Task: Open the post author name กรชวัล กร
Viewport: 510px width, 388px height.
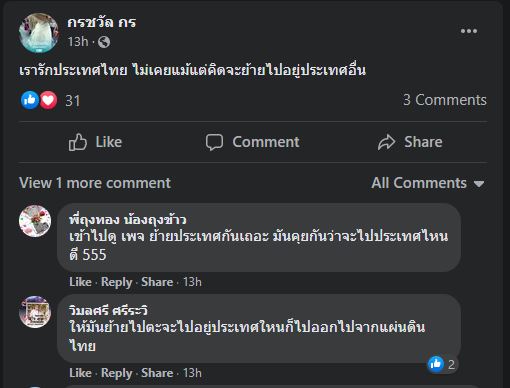Action: 102,22
